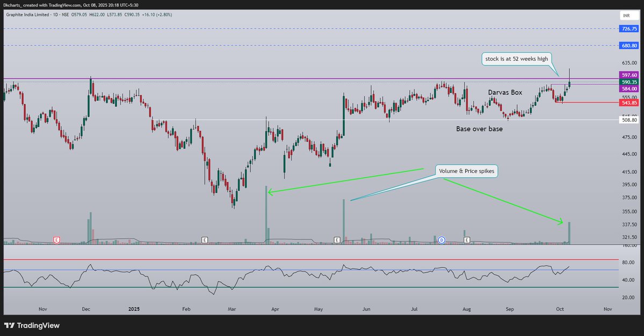Click the white 508.80 support level label
The height and width of the screenshot is (336, 644).
[629, 120]
